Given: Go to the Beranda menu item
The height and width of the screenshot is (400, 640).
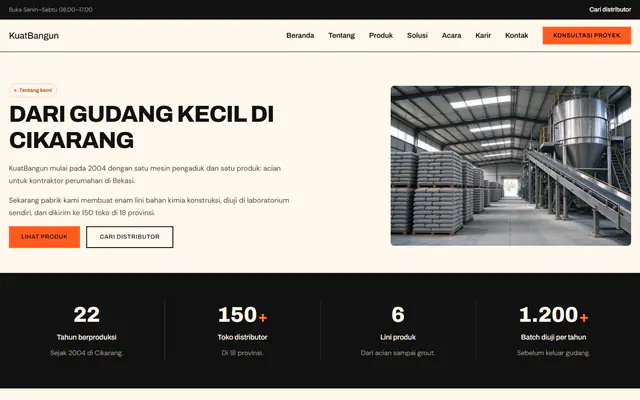Looking at the screenshot, I should 300,36.
